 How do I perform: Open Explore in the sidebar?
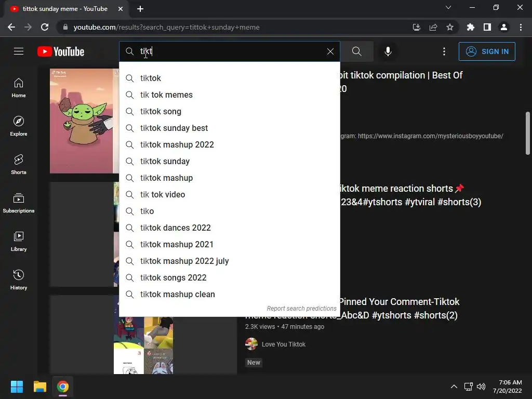pos(19,126)
